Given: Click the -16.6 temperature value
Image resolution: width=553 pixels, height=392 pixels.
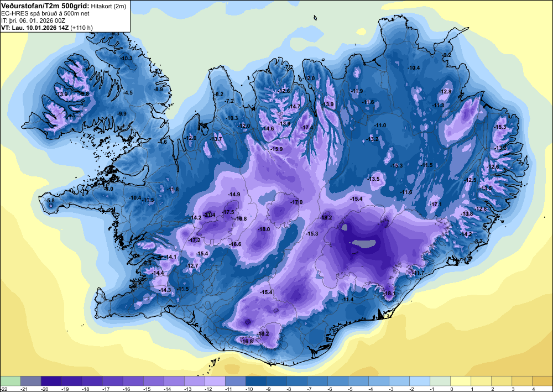Looking at the screenshot, I should pyautogui.click(x=235, y=244).
